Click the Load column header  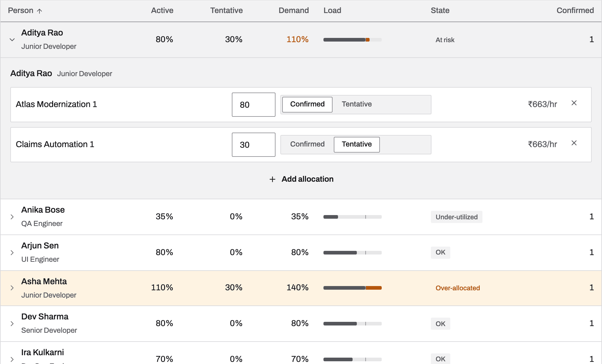coord(332,11)
